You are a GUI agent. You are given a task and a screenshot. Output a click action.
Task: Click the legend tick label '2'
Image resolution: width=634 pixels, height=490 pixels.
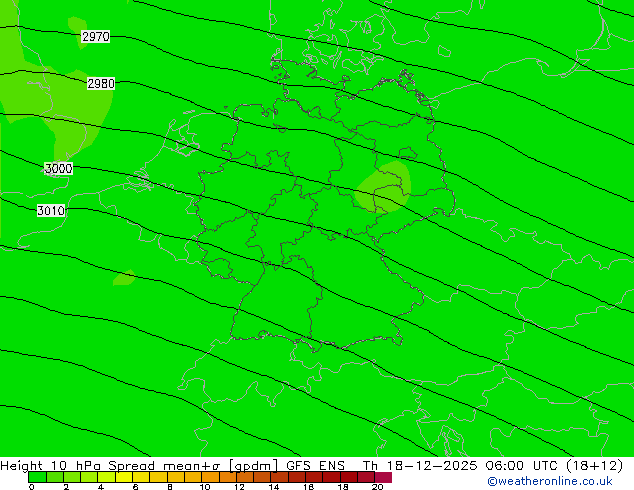[x=66, y=487]
